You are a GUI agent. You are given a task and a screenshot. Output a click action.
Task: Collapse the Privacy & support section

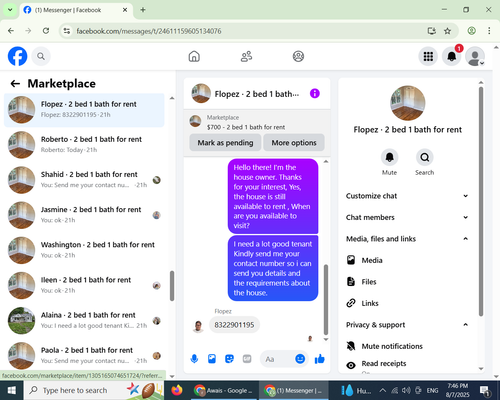[407, 325]
